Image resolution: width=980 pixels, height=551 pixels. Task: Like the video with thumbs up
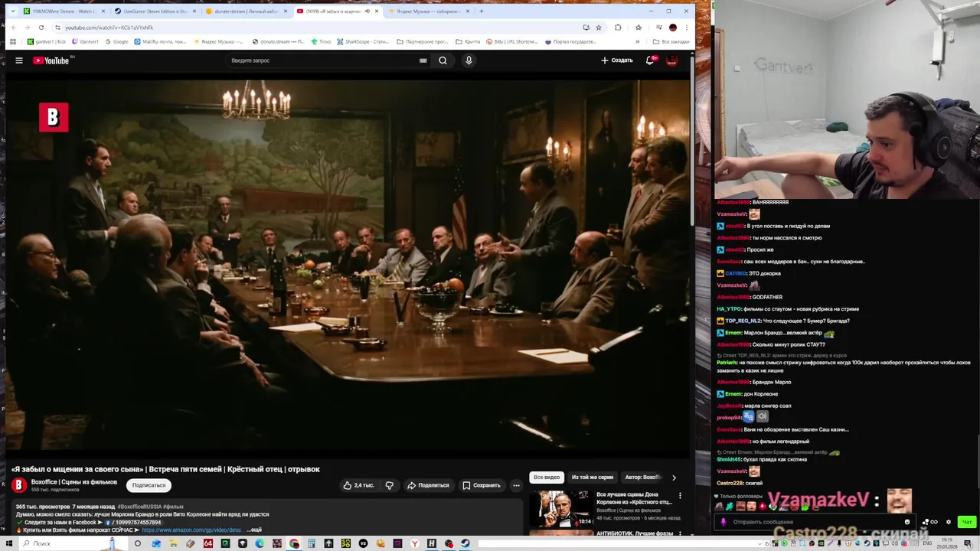358,485
